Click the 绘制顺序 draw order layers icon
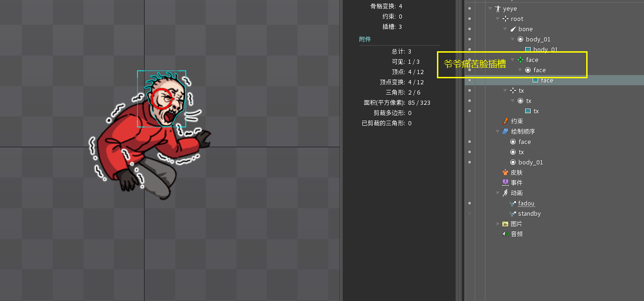 tap(505, 131)
